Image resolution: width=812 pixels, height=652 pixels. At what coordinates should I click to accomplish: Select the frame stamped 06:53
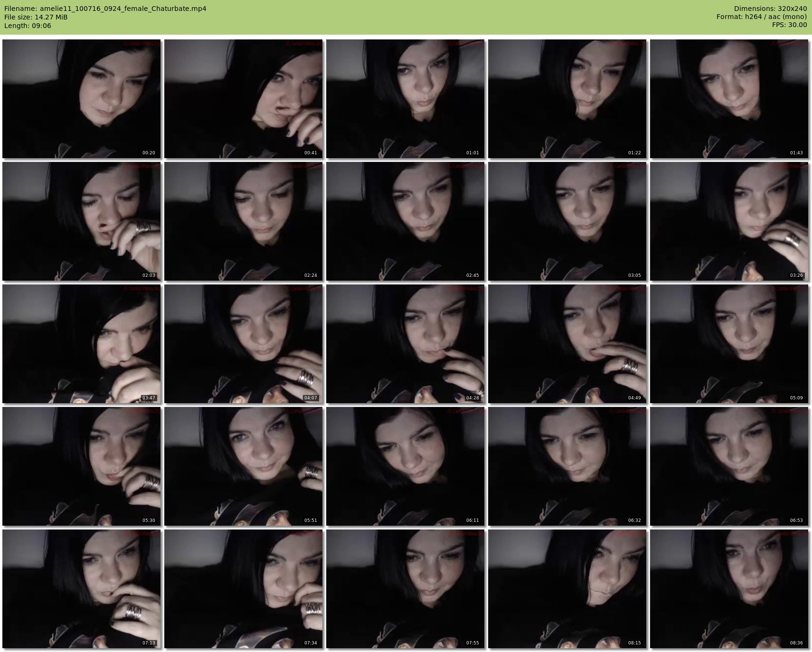(729, 466)
